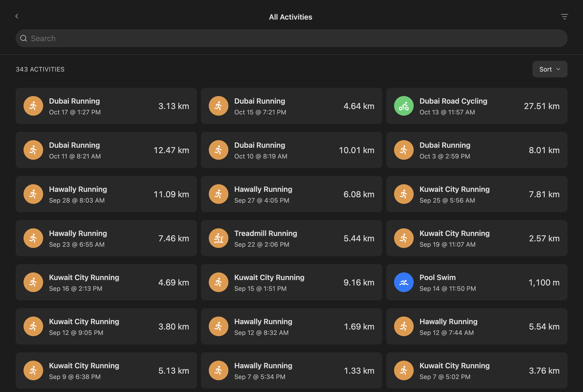Click running icon for Sep 7 5:02 PM run
Viewport: 583px width, 392px height.
[404, 371]
